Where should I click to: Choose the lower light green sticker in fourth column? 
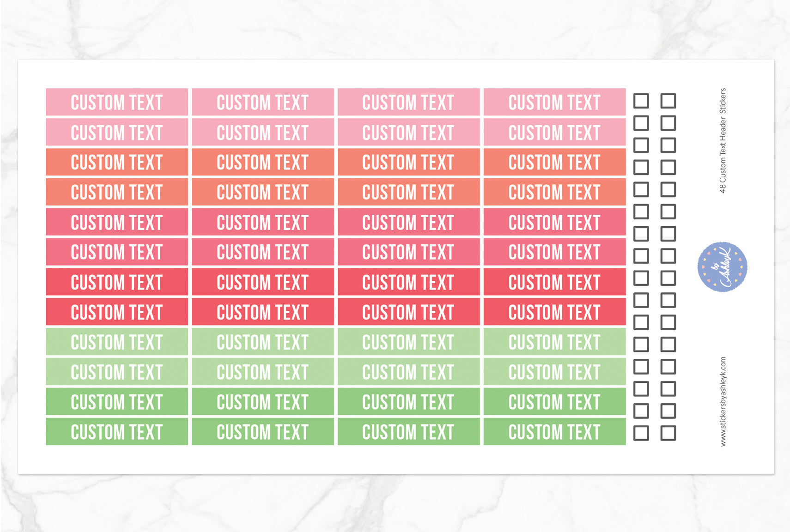coord(554,372)
